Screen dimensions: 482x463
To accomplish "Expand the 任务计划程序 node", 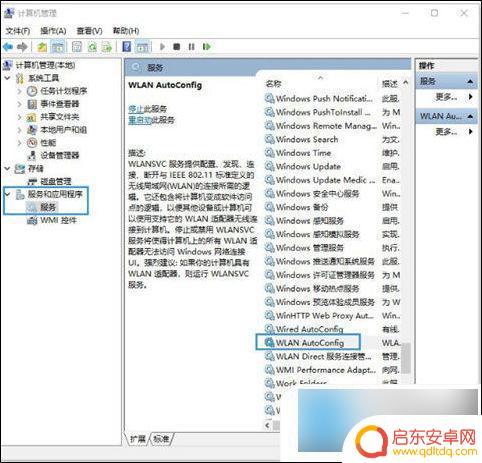I will coord(19,91).
